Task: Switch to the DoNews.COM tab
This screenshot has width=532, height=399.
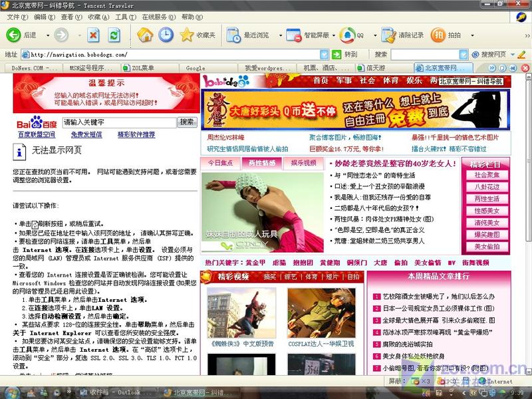Action: 34,68
